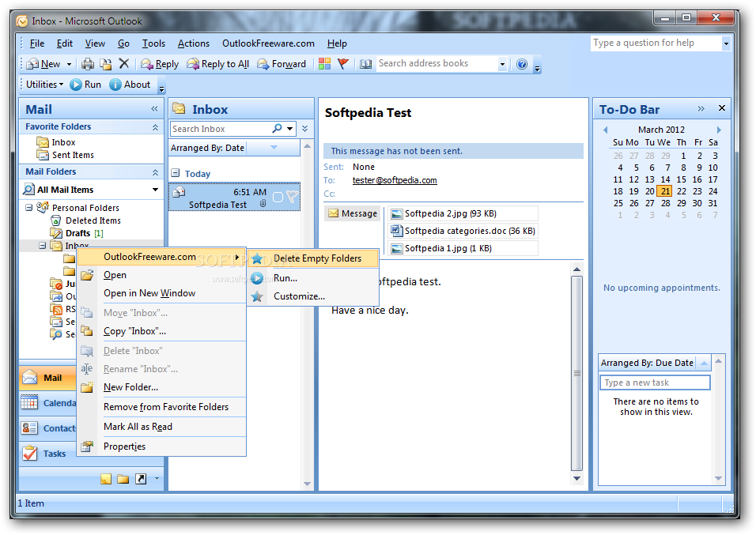Image resolution: width=756 pixels, height=535 pixels.
Task: Open the OutlookFreeware.com menu bar item
Action: click(268, 43)
